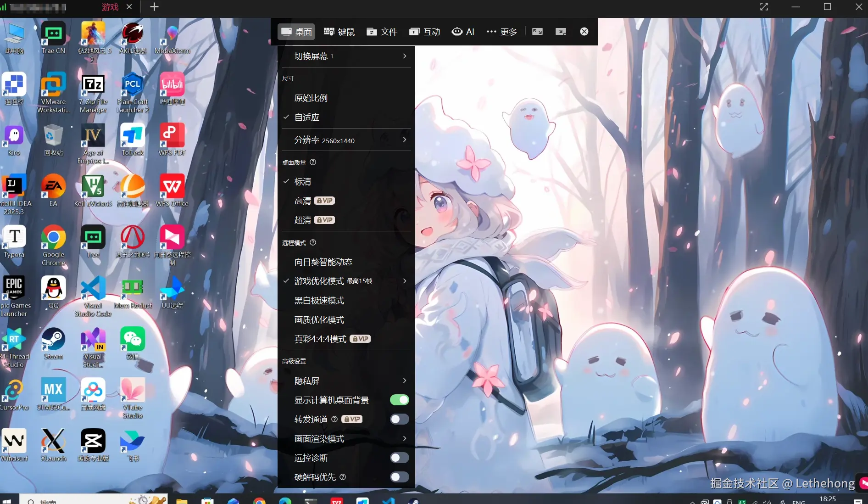
Task: Select the WPS PDF desktop icon
Action: point(172,140)
